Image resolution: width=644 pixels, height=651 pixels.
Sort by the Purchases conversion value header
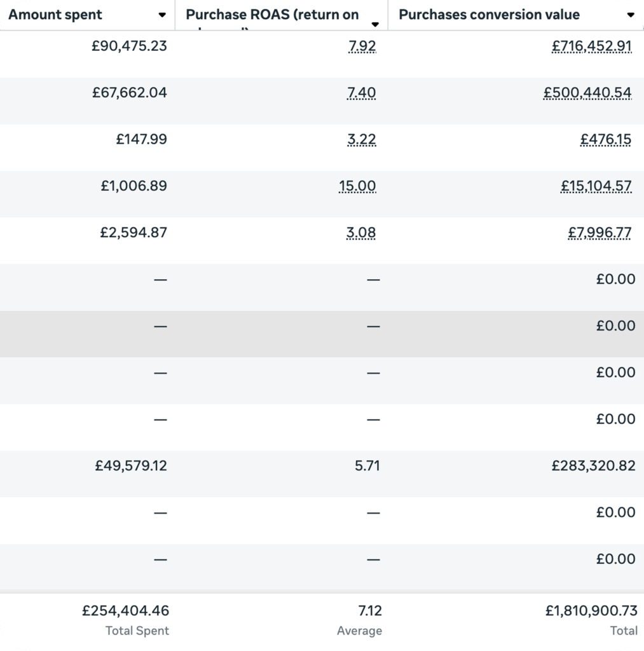click(489, 15)
